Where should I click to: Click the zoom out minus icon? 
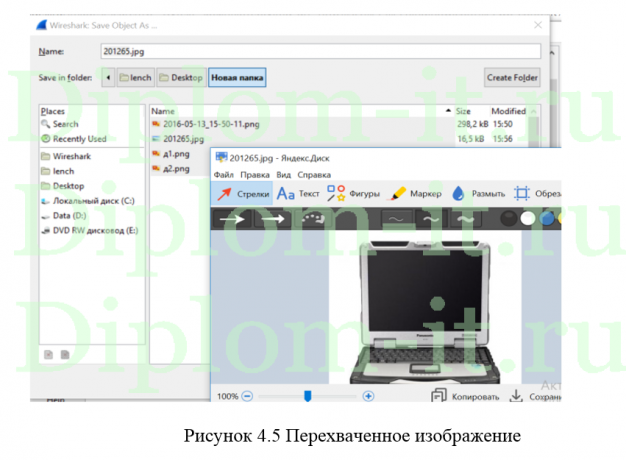[x=247, y=396]
